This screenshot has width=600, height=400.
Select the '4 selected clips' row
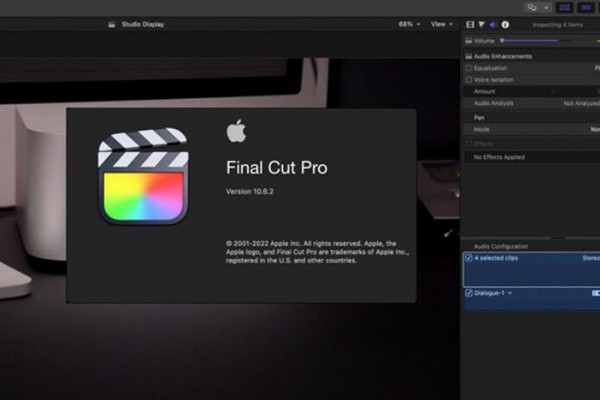click(x=532, y=269)
